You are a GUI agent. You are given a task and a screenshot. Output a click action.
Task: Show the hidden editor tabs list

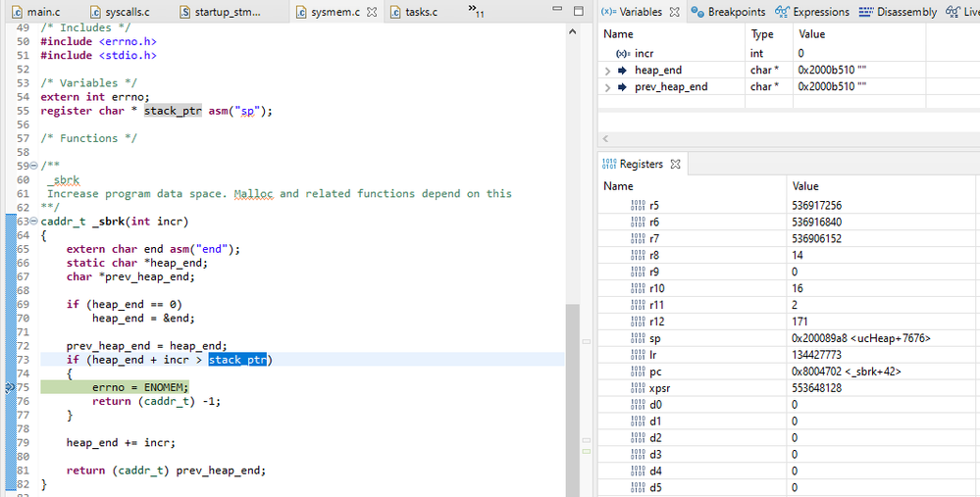[x=476, y=11]
